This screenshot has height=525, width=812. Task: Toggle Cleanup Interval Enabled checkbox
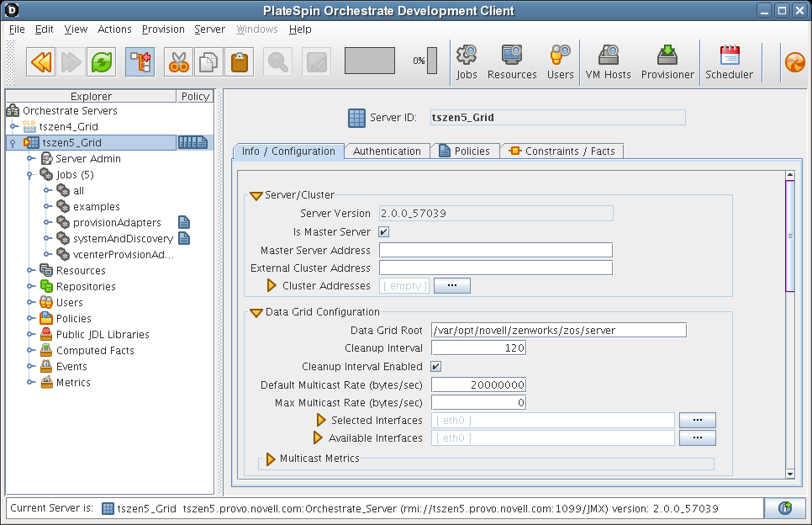435,367
